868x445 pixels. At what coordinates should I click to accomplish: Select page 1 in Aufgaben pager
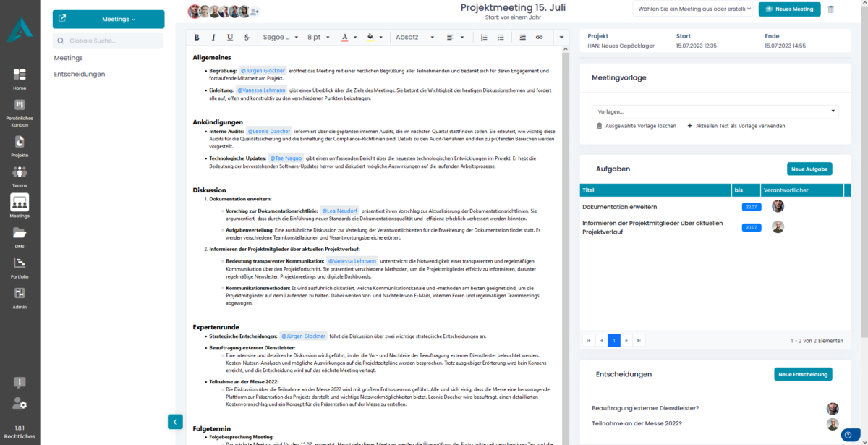[614, 340]
